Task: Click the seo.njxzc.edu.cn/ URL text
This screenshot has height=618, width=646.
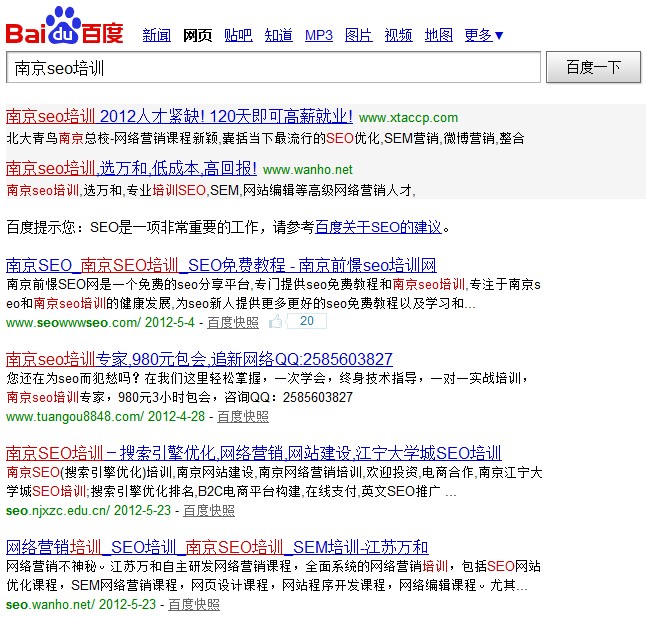Action: tap(58, 511)
